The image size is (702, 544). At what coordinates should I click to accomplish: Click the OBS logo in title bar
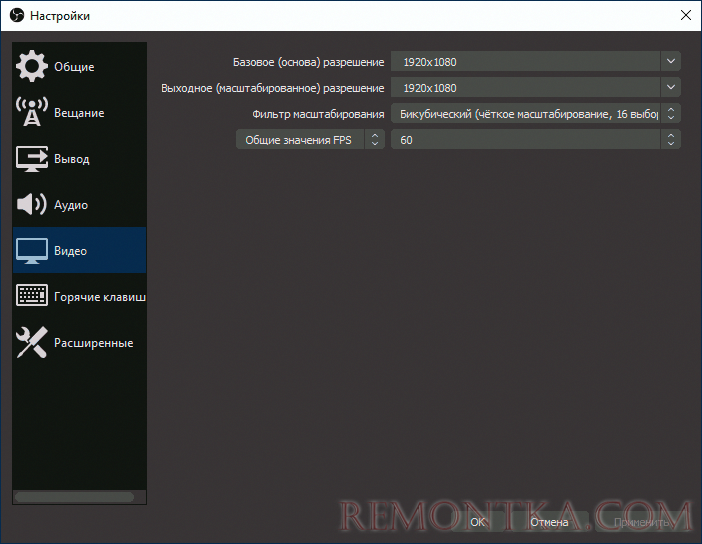(17, 16)
